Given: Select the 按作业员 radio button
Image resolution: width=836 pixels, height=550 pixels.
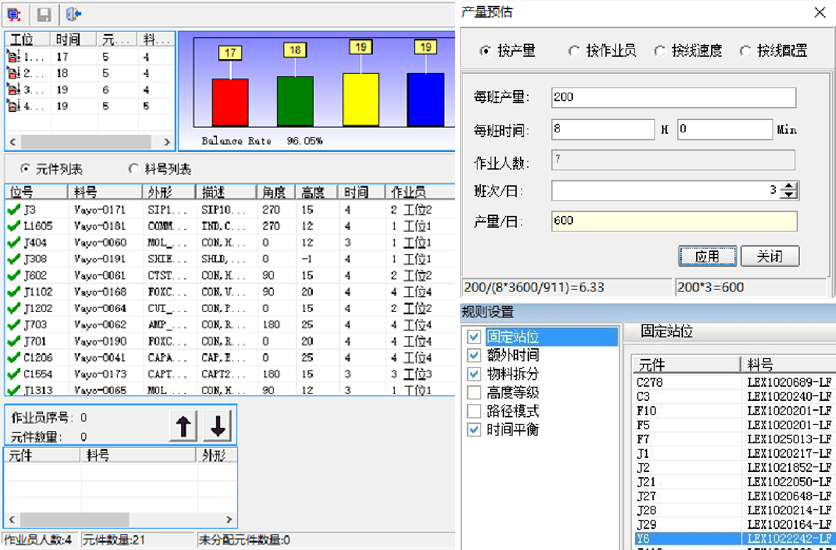Looking at the screenshot, I should (x=574, y=51).
